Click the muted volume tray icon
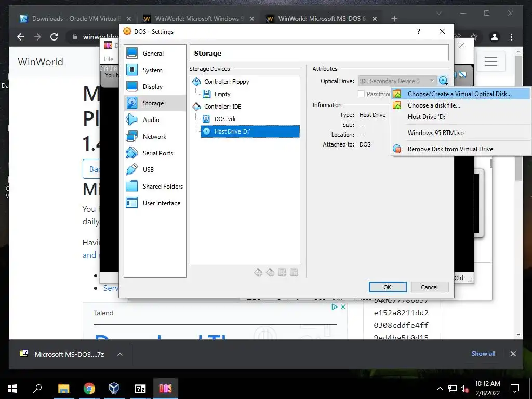Image resolution: width=532 pixels, height=399 pixels. [464, 389]
